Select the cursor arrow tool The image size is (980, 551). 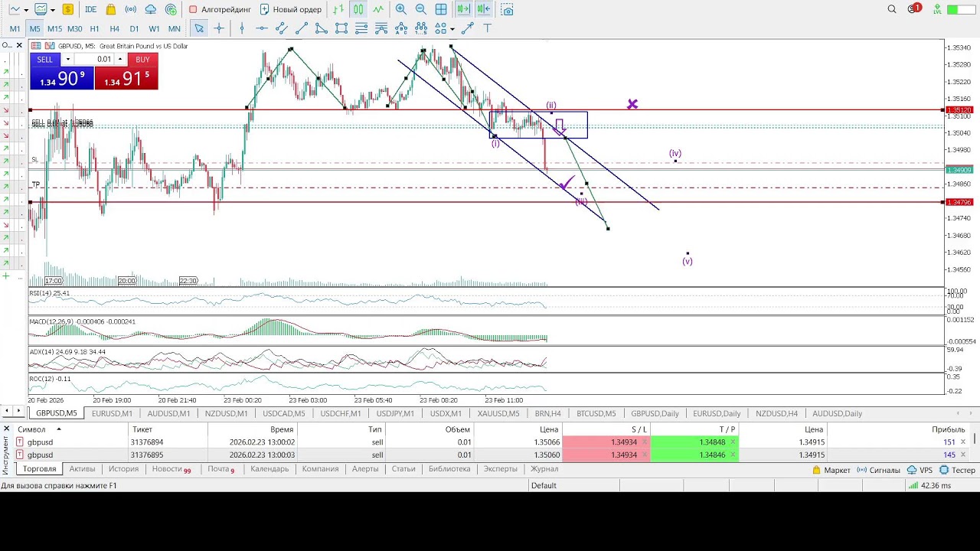coord(199,28)
